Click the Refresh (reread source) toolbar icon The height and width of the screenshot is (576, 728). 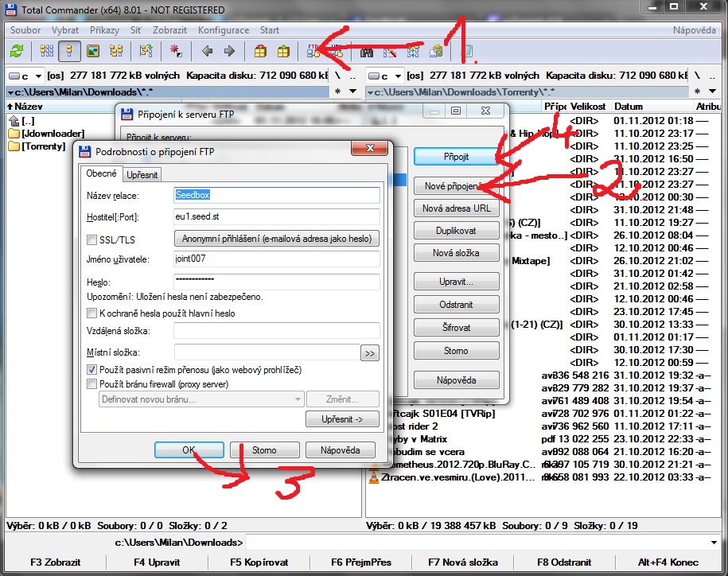tap(16, 52)
